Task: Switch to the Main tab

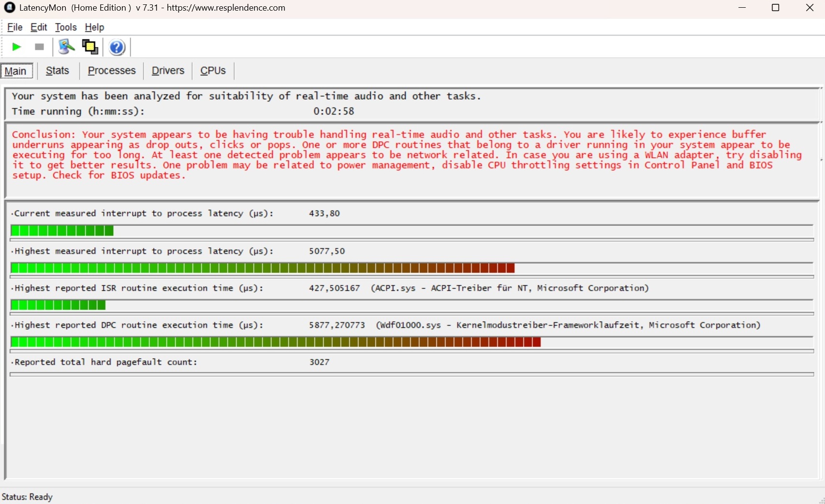Action: pyautogui.click(x=16, y=71)
